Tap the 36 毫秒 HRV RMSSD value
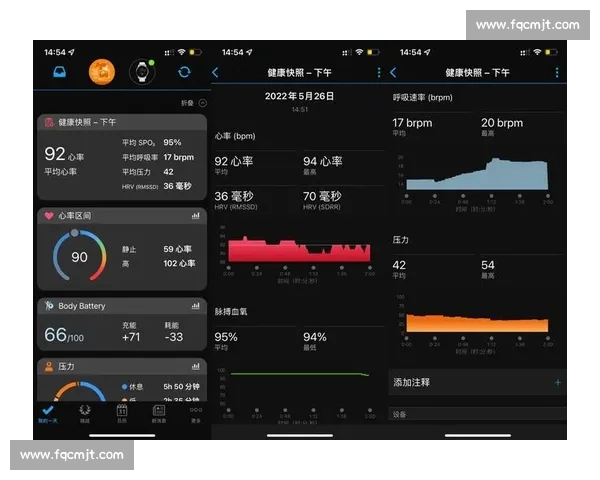The width and height of the screenshot is (600, 480). pos(234,196)
